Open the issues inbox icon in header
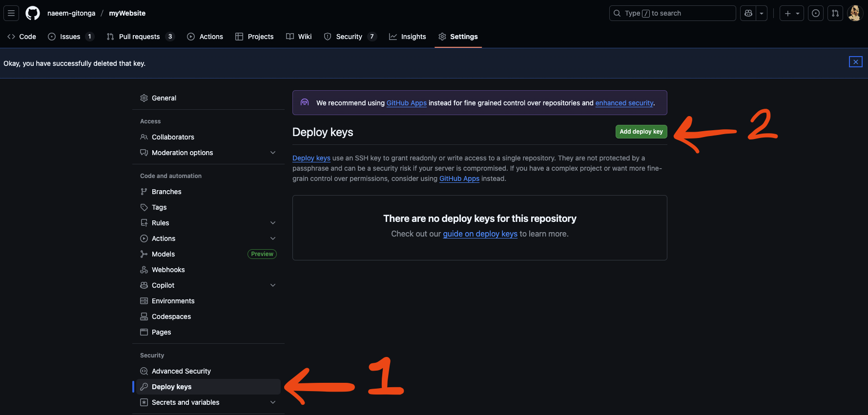This screenshot has width=868, height=415. 816,13
